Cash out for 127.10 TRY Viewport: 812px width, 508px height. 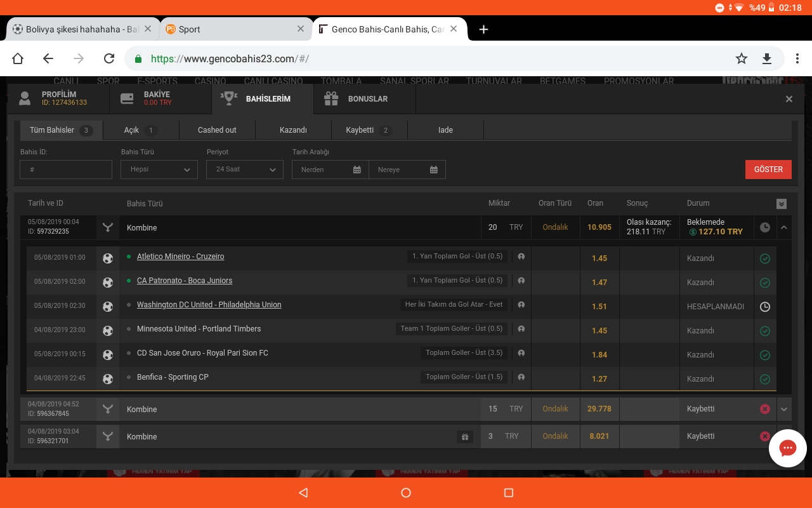pyautogui.click(x=716, y=232)
